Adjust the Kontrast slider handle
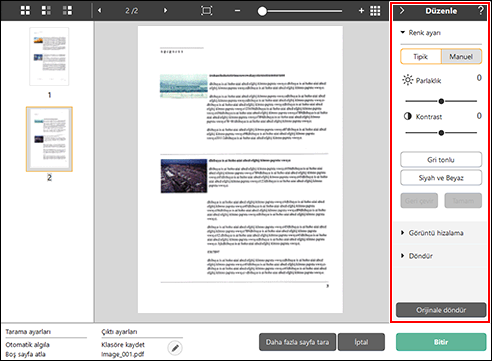The height and width of the screenshot is (361, 492). (x=441, y=133)
